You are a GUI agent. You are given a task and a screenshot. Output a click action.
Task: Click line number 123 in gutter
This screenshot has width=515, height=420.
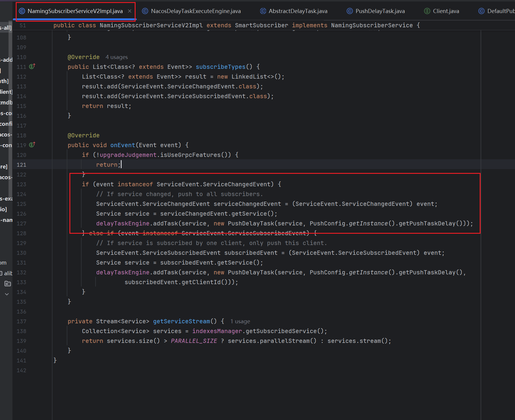pos(21,184)
